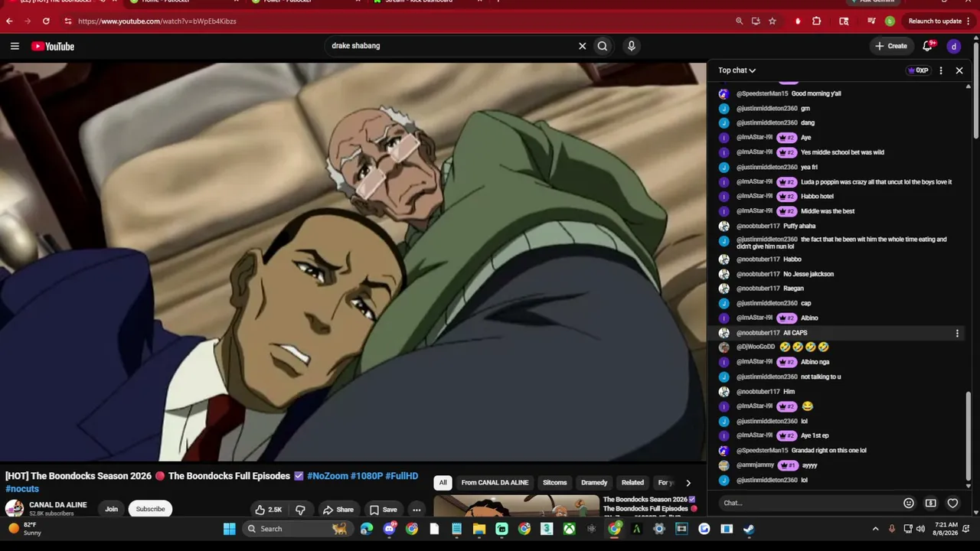Send a heart reaction in chat
The width and height of the screenshot is (980, 551).
(953, 503)
